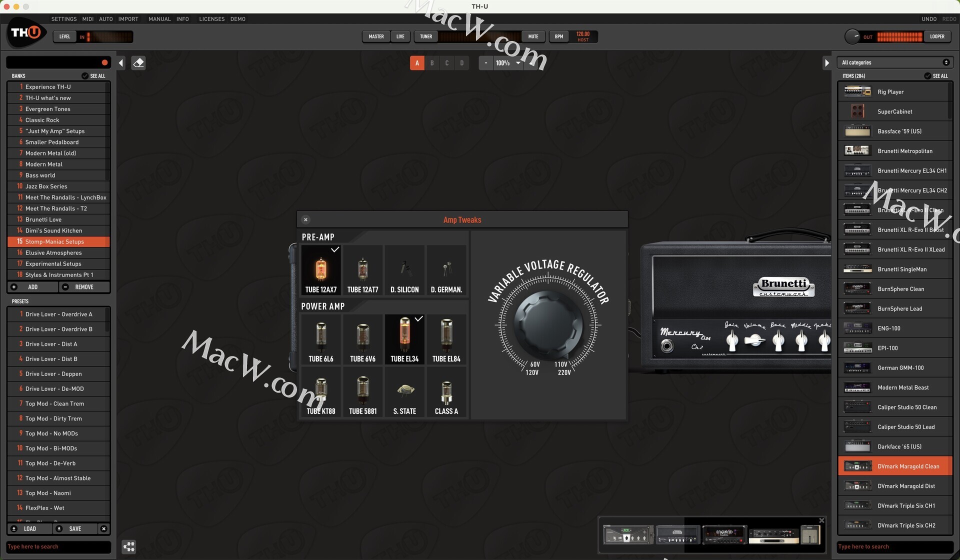Select the TUBE EL34 power amp tube
This screenshot has height=560, width=960.
click(x=404, y=339)
